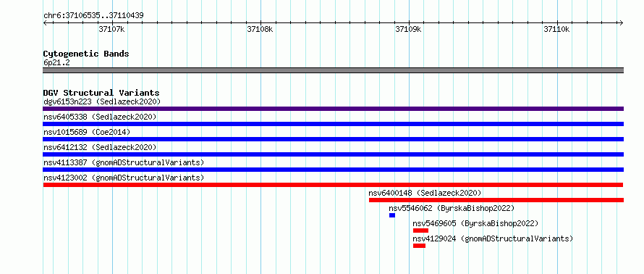Screen dimensions: 644x274
Task: Click the 37107k ruler tick label
Action: [111, 29]
